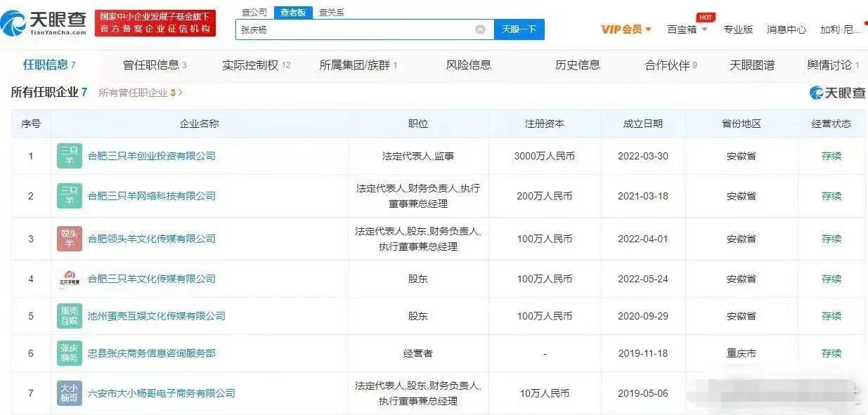Screen dimensions: 868x415
Task: Click the 三只羊 logo beside 合肥三只羊创业投资有限公司
Action: coord(68,156)
